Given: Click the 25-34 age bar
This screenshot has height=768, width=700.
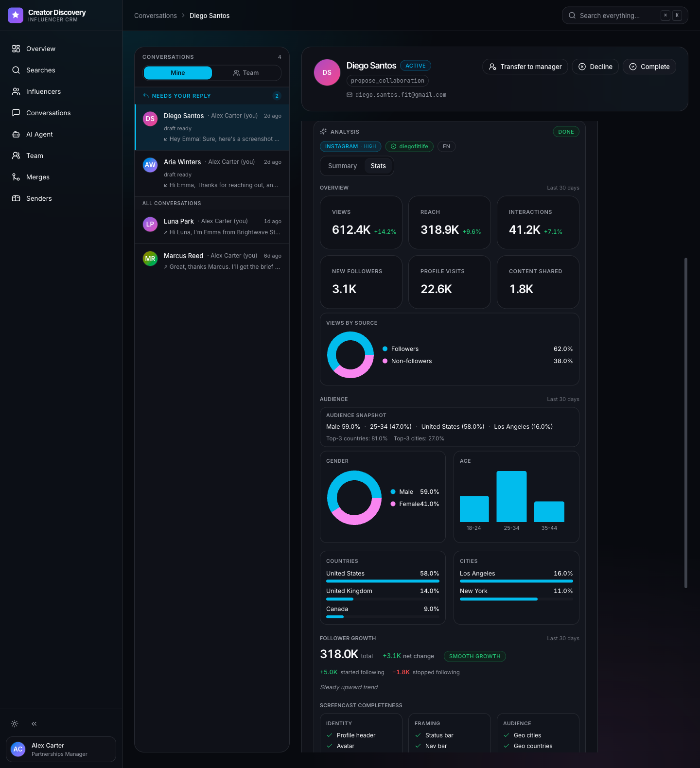Looking at the screenshot, I should pos(511,497).
